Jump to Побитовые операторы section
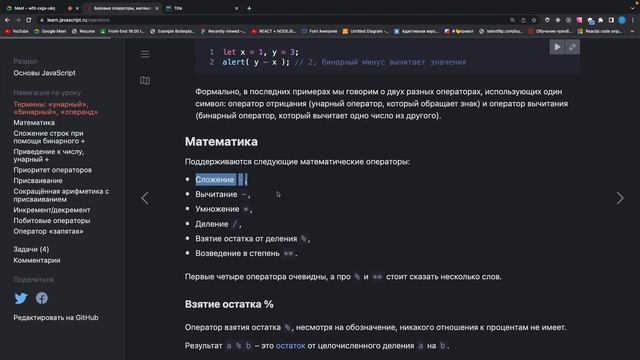640x360 pixels. pyautogui.click(x=52, y=220)
